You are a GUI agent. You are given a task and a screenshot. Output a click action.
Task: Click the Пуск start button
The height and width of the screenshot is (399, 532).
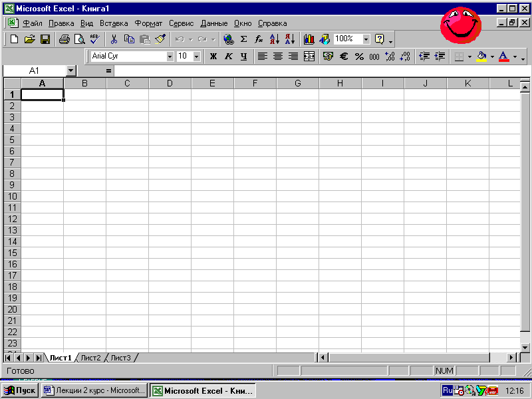[x=20, y=390]
